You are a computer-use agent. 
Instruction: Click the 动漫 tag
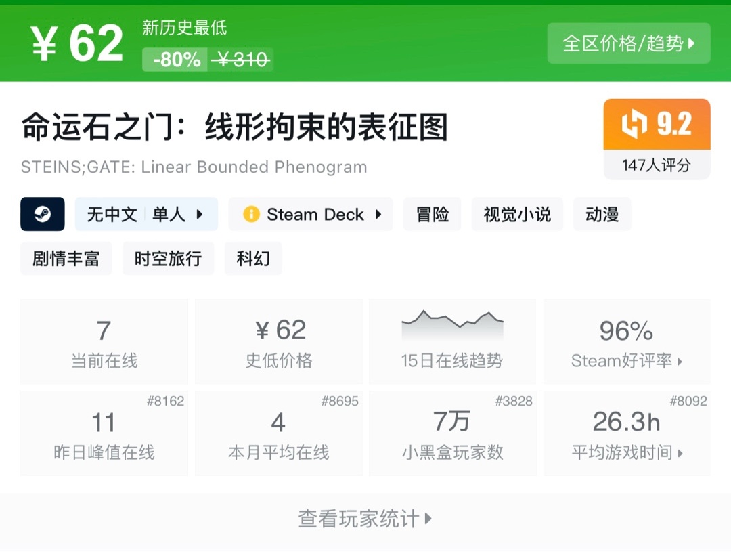602,213
